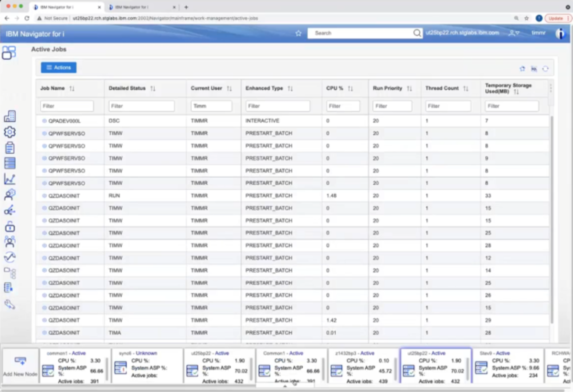573x392 pixels.
Task: Click the Temporary Storage Used filter field
Action: (512, 106)
